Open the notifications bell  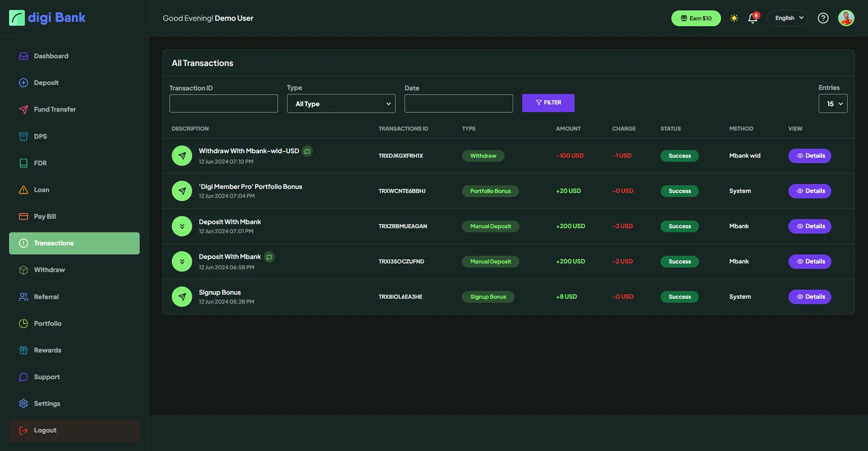753,18
